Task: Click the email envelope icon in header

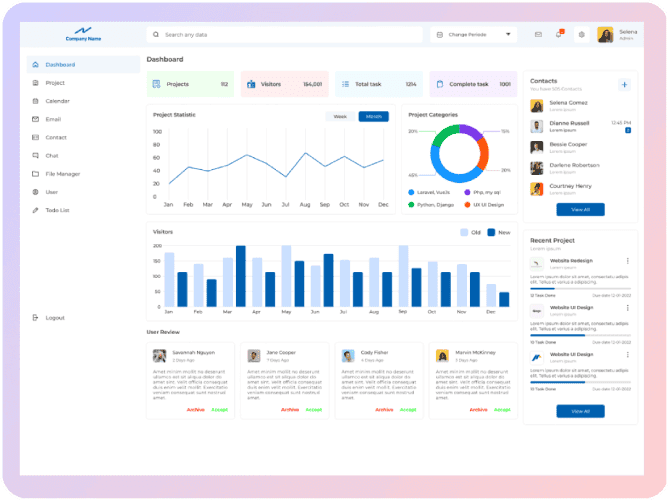Action: (538, 35)
